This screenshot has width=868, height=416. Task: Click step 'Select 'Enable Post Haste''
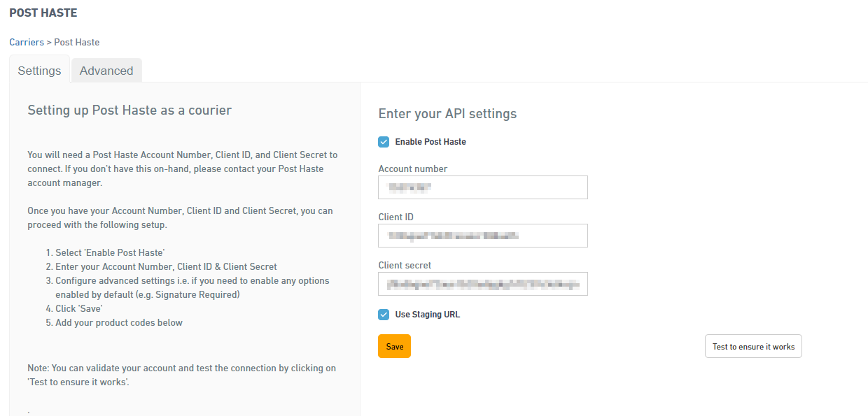tap(110, 252)
